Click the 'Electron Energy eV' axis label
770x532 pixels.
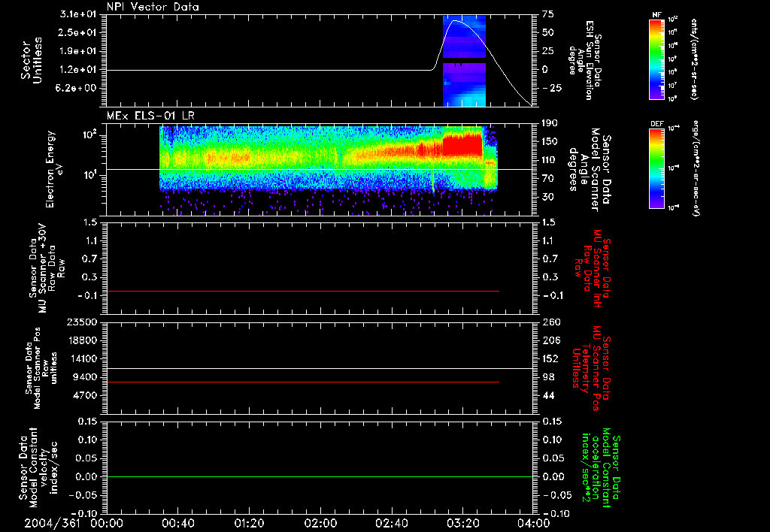point(54,169)
